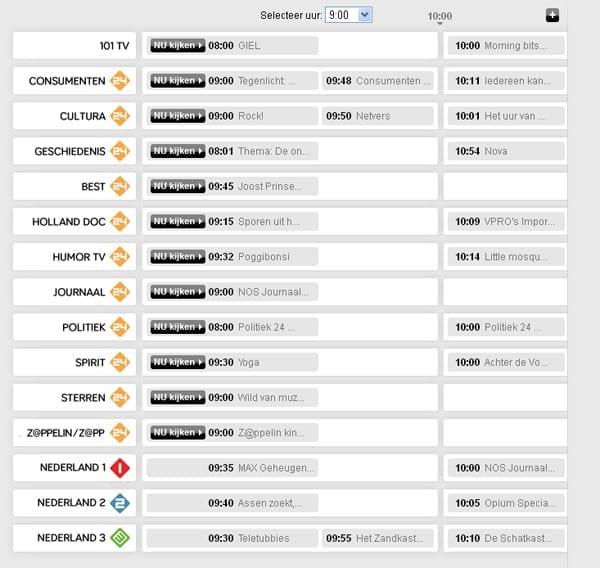The width and height of the screenshot is (600, 568).
Task: Open the 101 TV channel label
Action: tap(114, 46)
